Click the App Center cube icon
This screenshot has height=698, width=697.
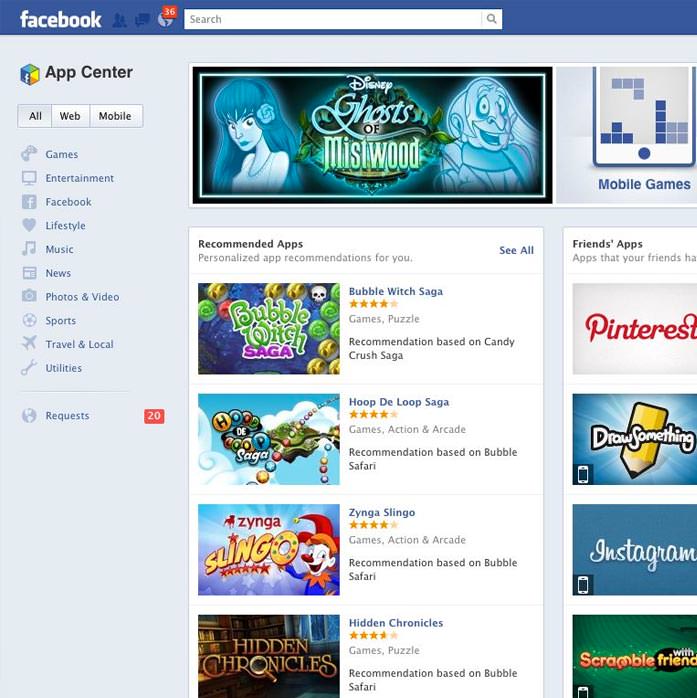(x=30, y=74)
